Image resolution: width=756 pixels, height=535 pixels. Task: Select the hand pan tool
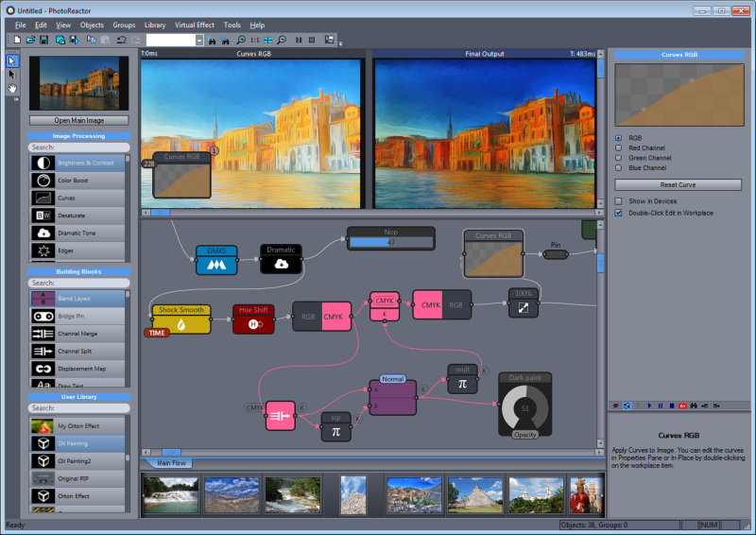click(x=12, y=88)
